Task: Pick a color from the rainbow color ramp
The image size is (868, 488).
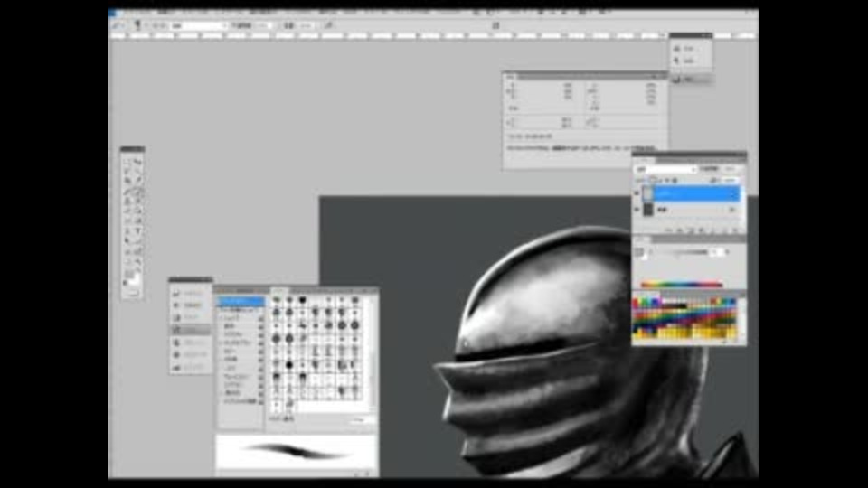Action: click(x=682, y=285)
